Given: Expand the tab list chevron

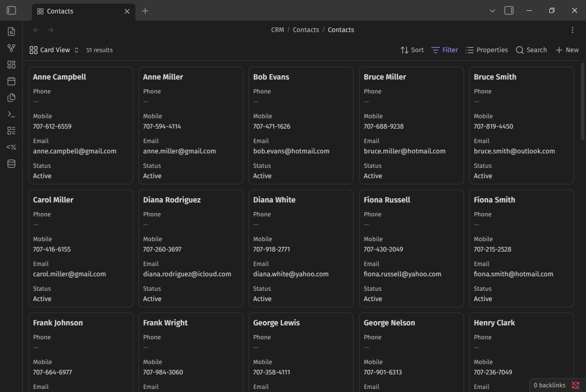Looking at the screenshot, I should point(492,11).
